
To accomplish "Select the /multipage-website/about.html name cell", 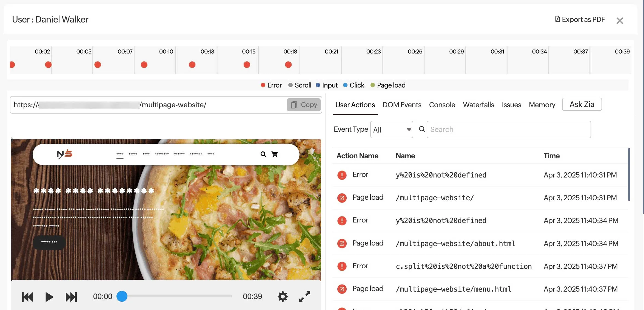I will tap(455, 244).
